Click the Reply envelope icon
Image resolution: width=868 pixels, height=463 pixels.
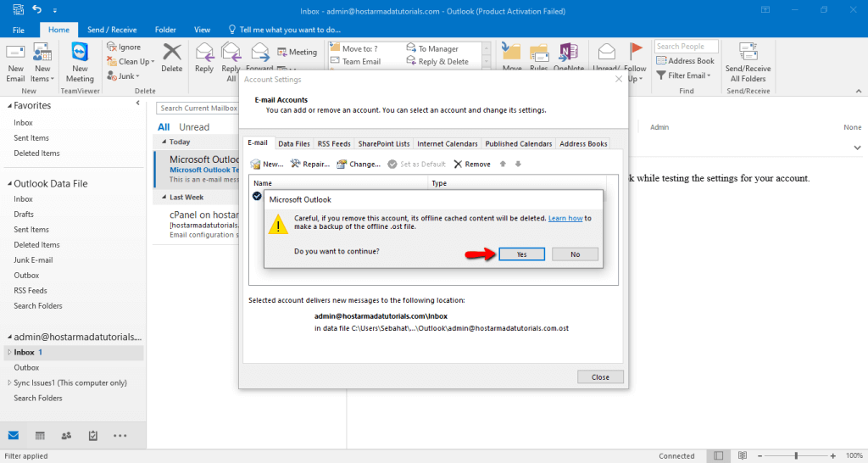click(x=204, y=53)
